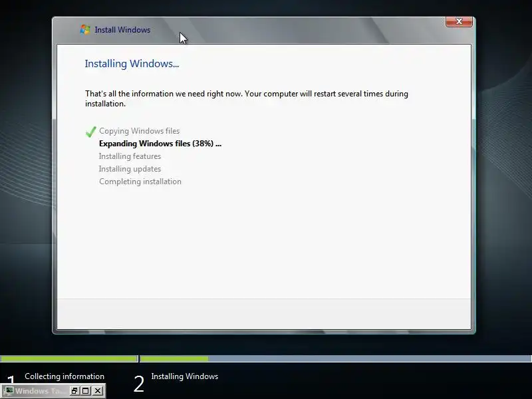Click the 'Installing Windows' stage label at bottom
Screen dimensions: 532x399
185,376
